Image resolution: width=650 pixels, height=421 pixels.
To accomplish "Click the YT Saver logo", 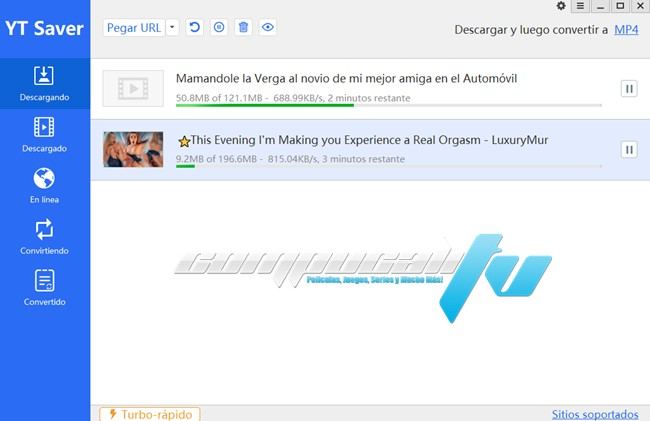I will point(44,29).
